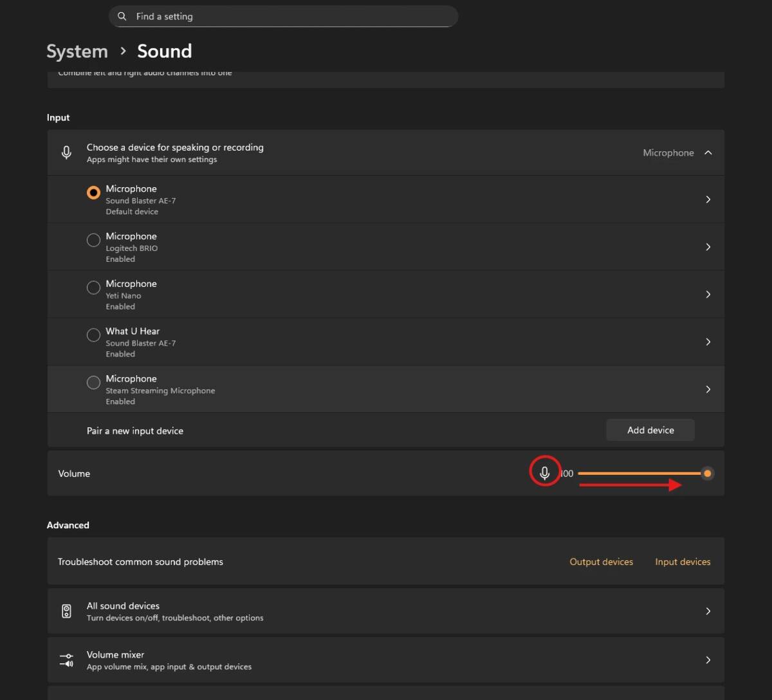Select the Logitech BRIO microphone radio button
The height and width of the screenshot is (700, 772).
point(93,240)
